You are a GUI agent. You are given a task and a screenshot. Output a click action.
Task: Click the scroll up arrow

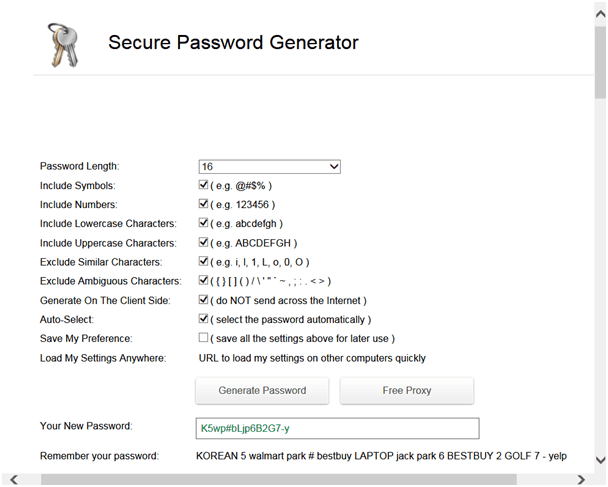pyautogui.click(x=601, y=14)
